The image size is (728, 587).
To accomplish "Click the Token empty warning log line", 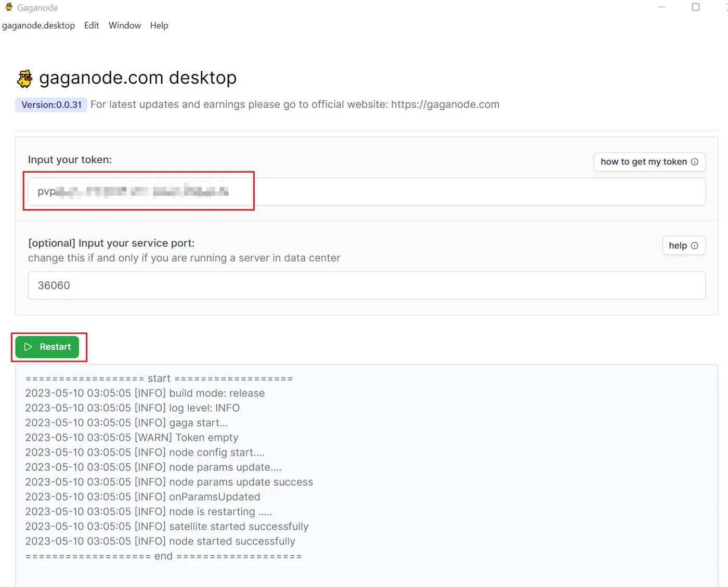I will (x=132, y=438).
